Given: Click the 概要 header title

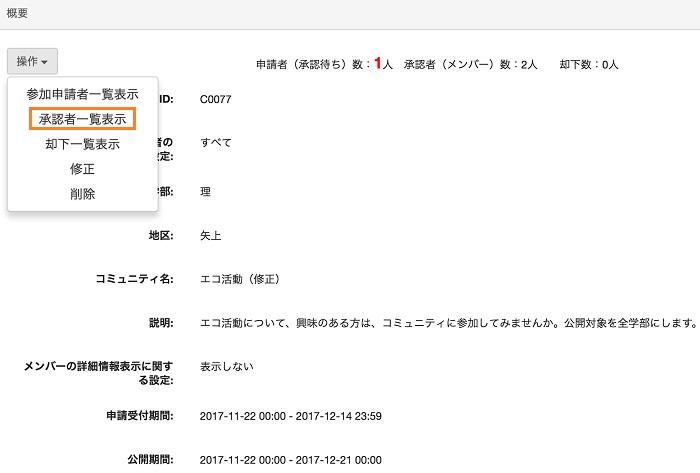Looking at the screenshot, I should pyautogui.click(x=18, y=14).
